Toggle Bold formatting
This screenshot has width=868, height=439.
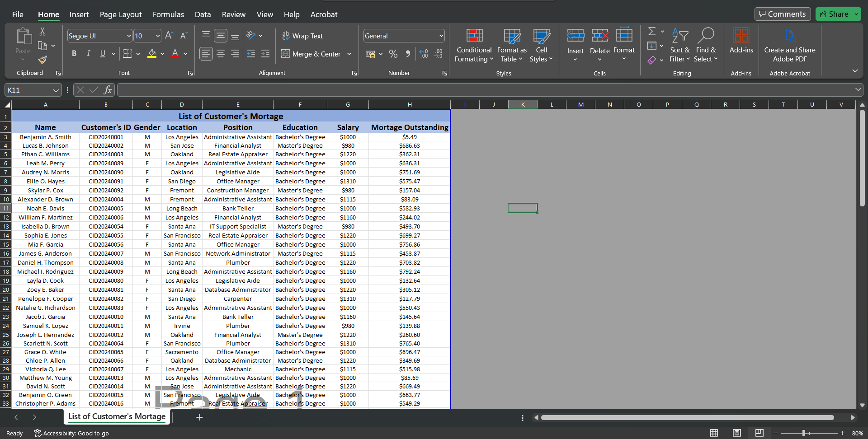pos(74,54)
